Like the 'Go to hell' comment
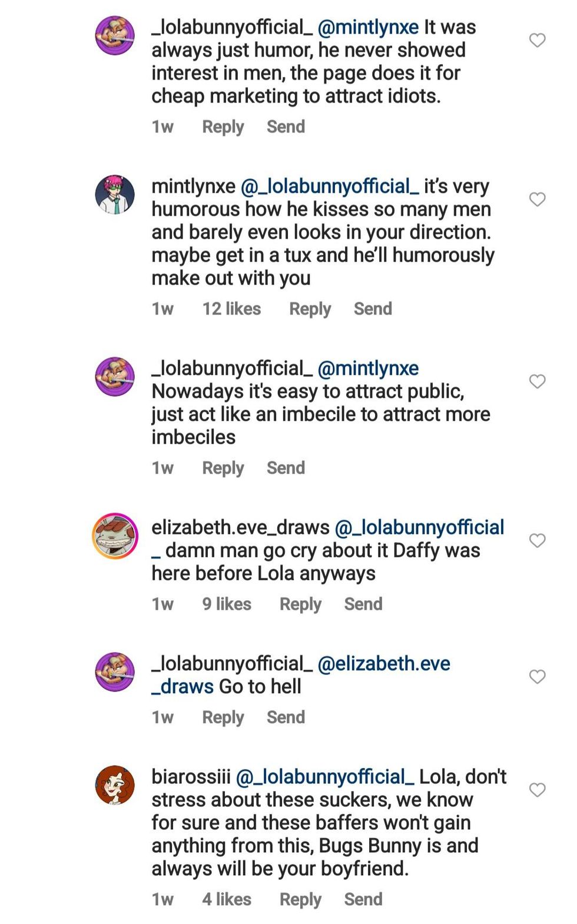The width and height of the screenshot is (577, 924). [x=537, y=677]
